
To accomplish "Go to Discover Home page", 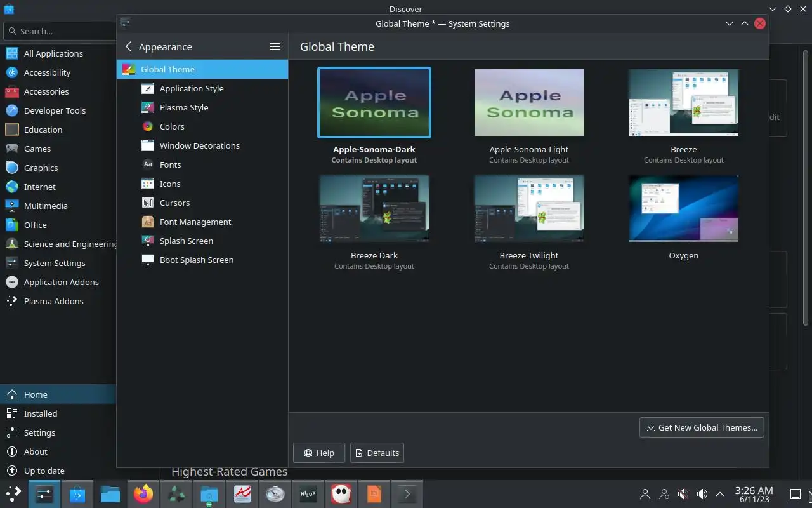I will 58,394.
